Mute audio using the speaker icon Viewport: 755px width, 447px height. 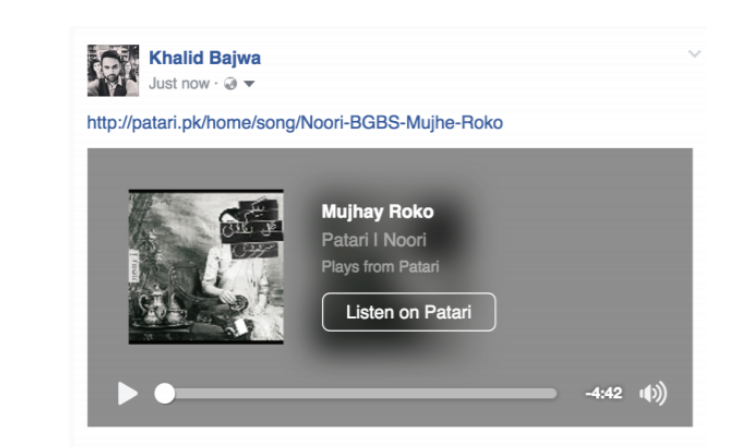point(653,393)
